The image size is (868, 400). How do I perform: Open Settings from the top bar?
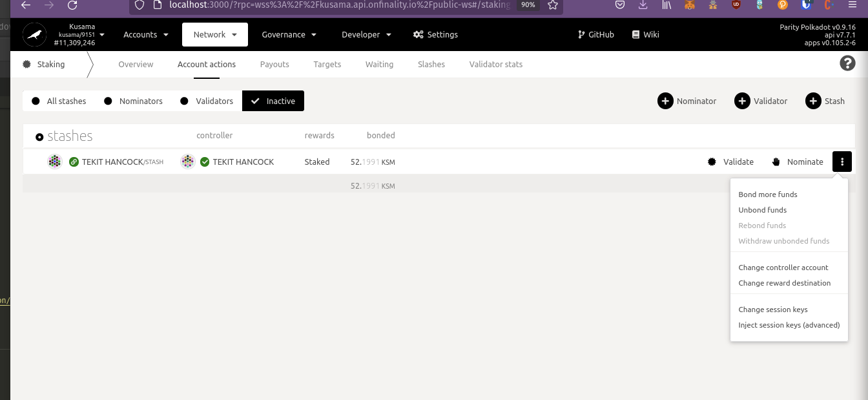click(435, 35)
